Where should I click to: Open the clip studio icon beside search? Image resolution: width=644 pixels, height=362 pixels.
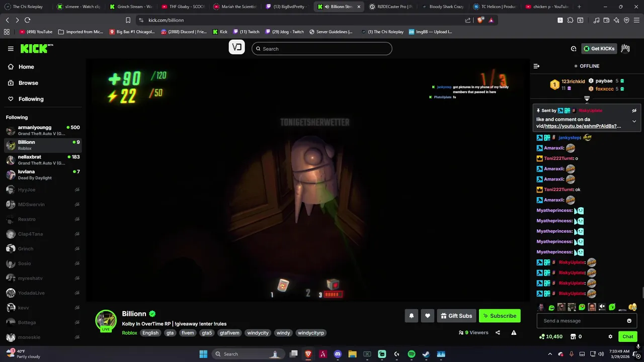coord(236,48)
